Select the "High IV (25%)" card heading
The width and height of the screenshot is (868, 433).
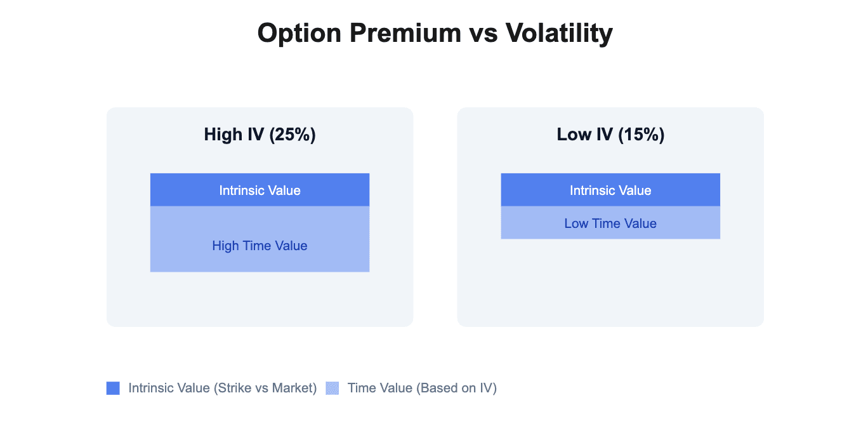click(260, 135)
